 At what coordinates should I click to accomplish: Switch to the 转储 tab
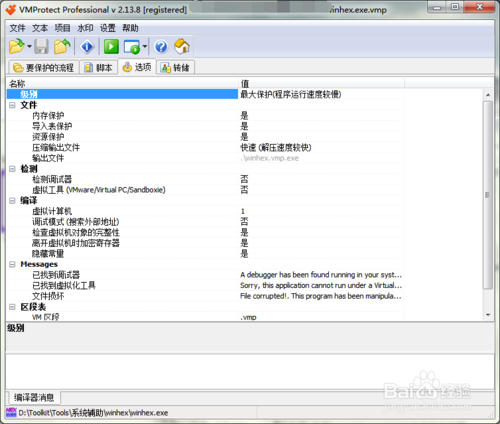pos(176,68)
